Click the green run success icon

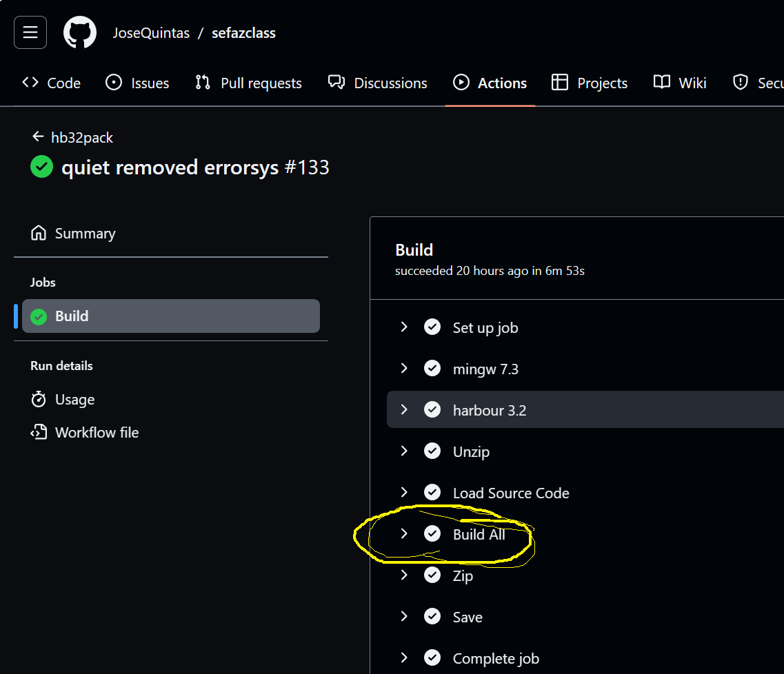click(x=42, y=167)
